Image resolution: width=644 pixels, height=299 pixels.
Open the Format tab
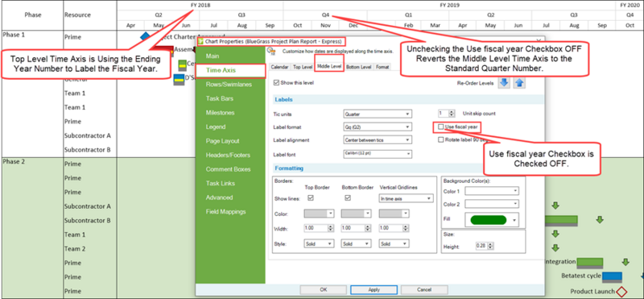point(382,67)
